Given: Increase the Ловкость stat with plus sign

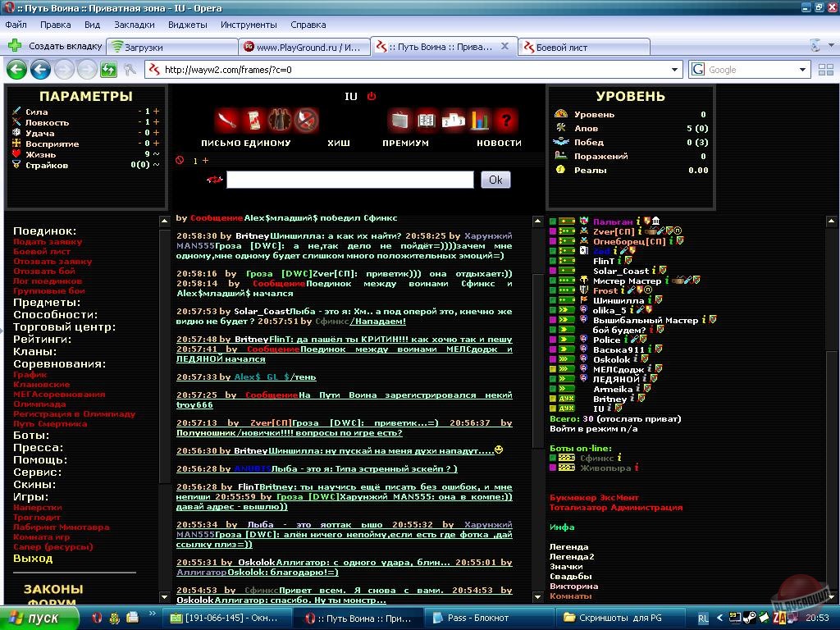Looking at the screenshot, I should point(156,122).
